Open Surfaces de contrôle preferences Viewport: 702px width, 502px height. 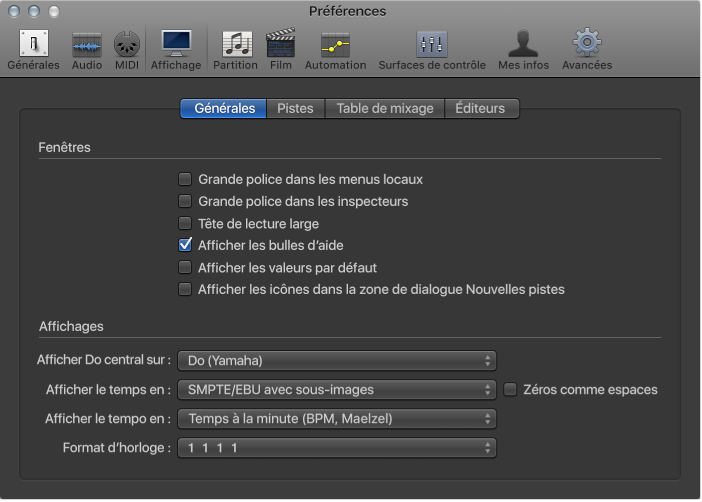click(x=432, y=45)
